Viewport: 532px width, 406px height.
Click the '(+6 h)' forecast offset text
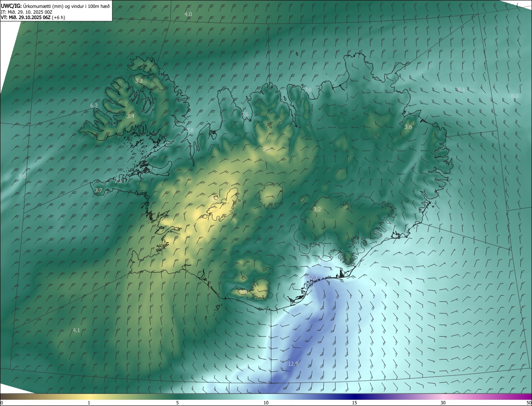(x=59, y=17)
